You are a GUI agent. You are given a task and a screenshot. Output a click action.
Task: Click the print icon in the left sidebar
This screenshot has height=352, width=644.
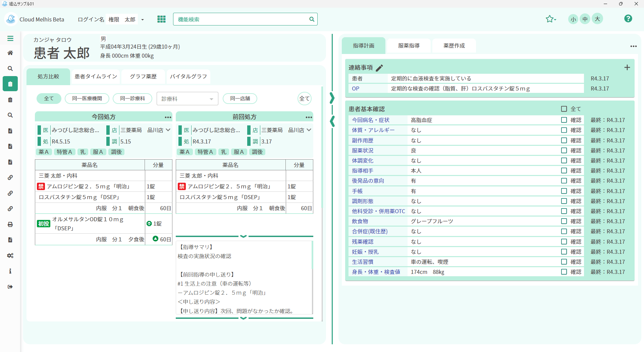10,224
